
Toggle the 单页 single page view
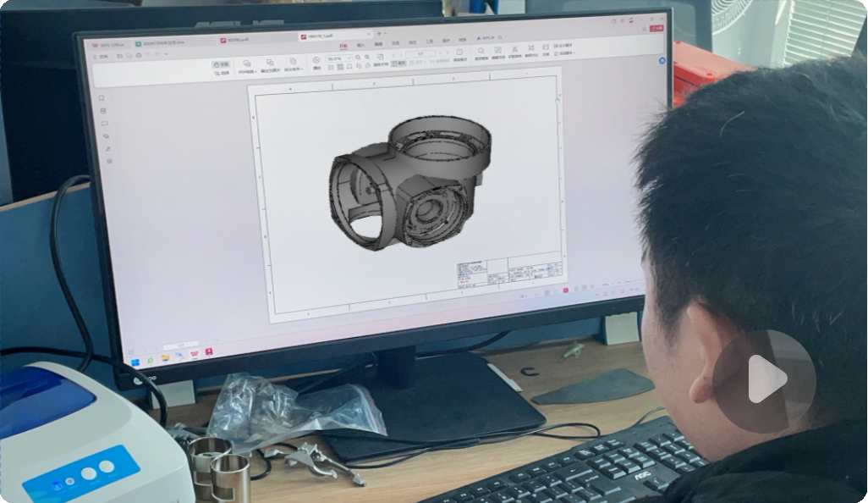[x=398, y=64]
